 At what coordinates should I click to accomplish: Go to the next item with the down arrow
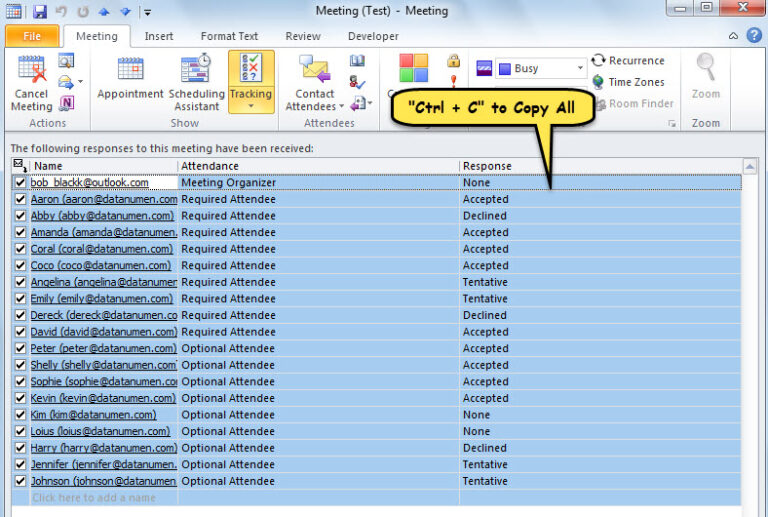pyautogui.click(x=125, y=11)
